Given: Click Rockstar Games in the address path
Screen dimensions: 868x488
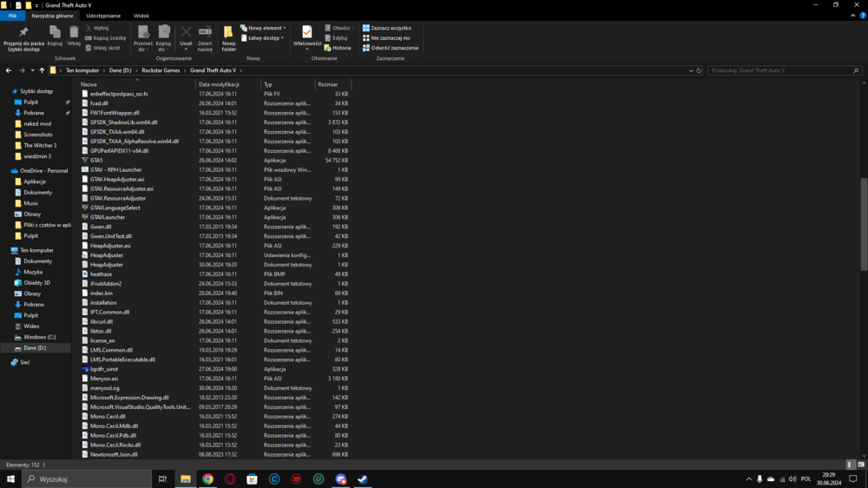Looking at the screenshot, I should [x=161, y=70].
